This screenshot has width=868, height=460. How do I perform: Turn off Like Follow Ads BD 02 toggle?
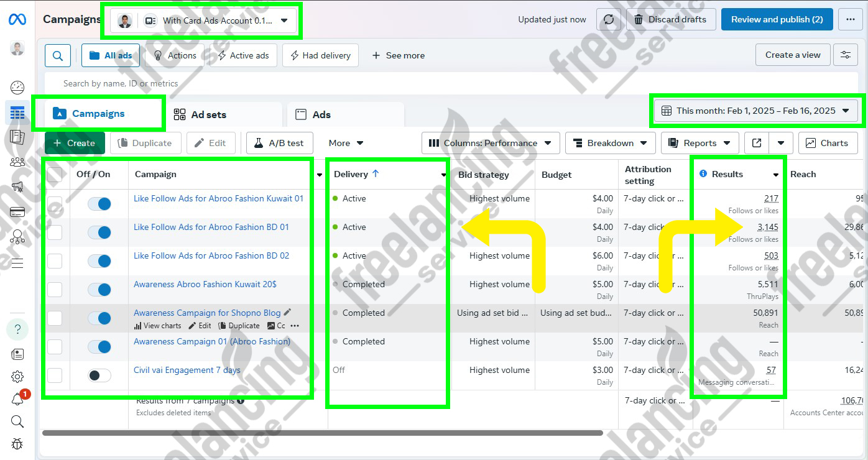click(x=99, y=261)
